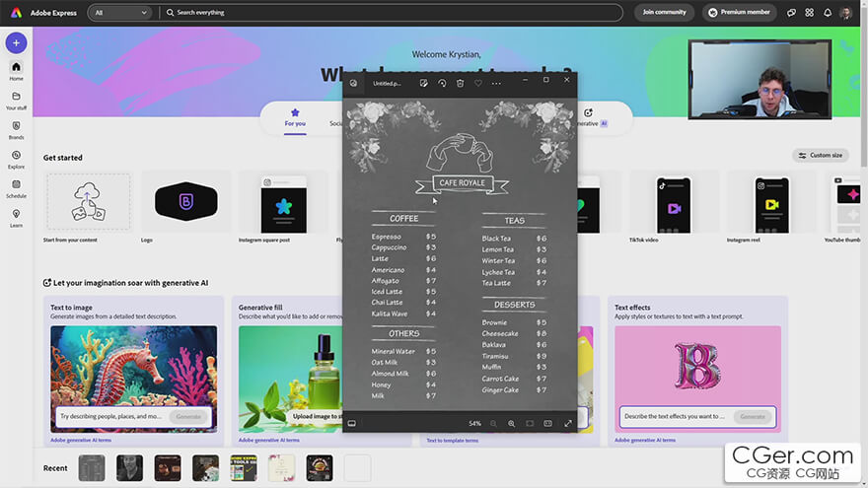Open the chat icon in top bar

(791, 12)
